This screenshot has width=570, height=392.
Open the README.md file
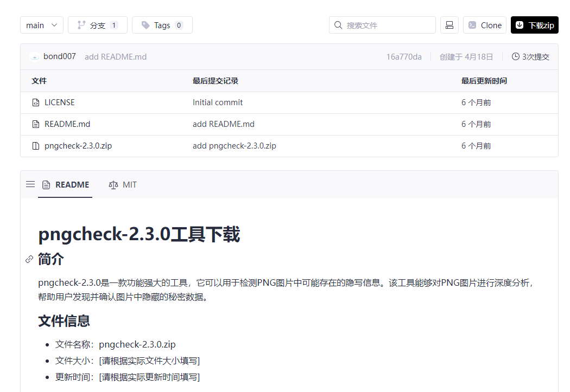point(67,124)
